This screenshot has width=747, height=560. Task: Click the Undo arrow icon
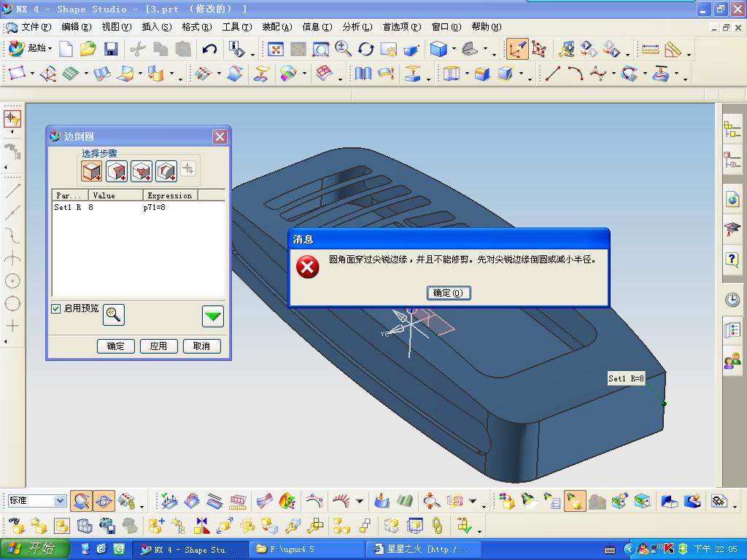click(209, 49)
